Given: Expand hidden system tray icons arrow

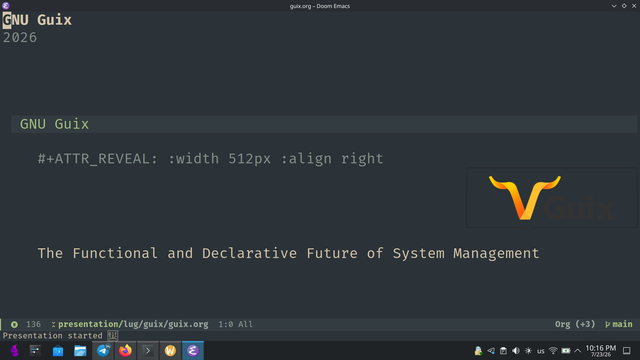Looking at the screenshot, I should 578,351.
